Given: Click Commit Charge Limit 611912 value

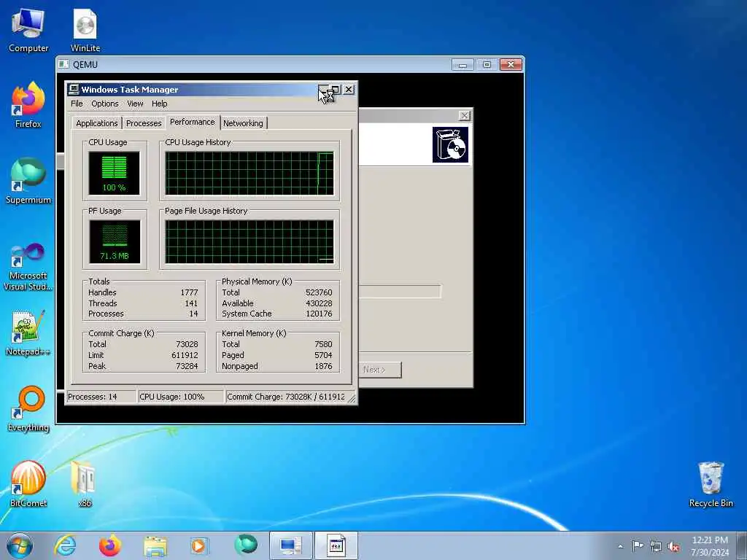Looking at the screenshot, I should pos(185,355).
